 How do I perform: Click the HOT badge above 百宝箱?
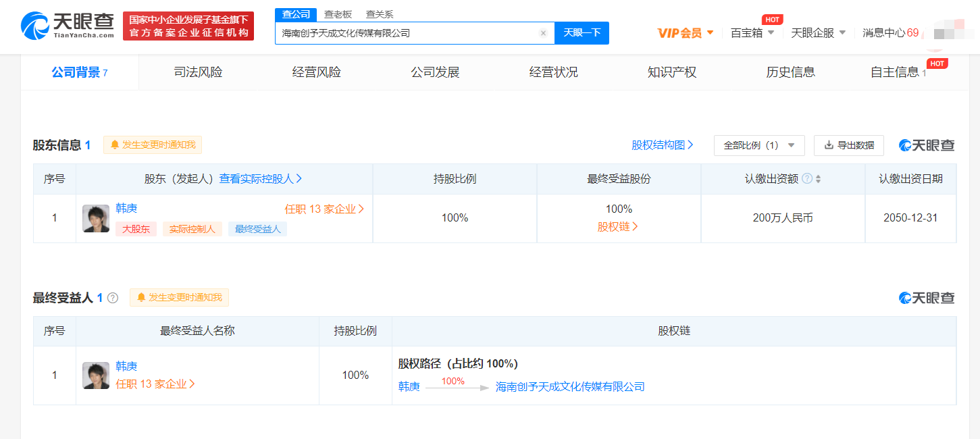click(773, 19)
